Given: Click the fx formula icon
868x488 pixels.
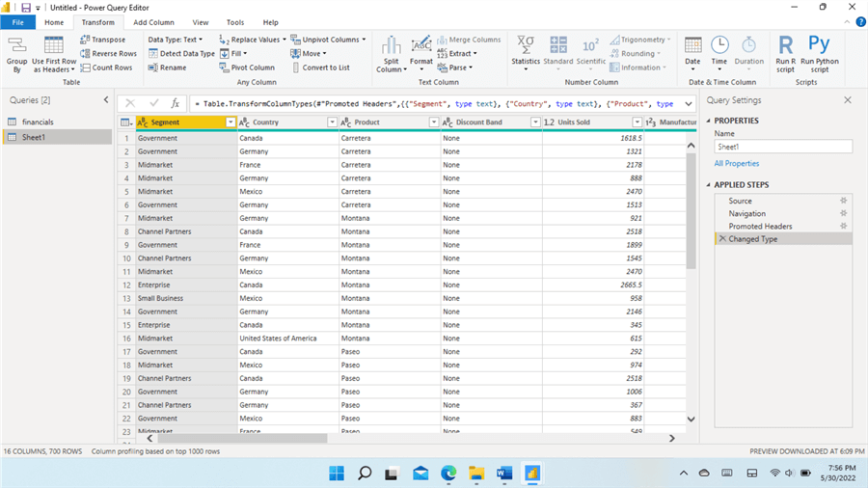Looking at the screenshot, I should [175, 103].
